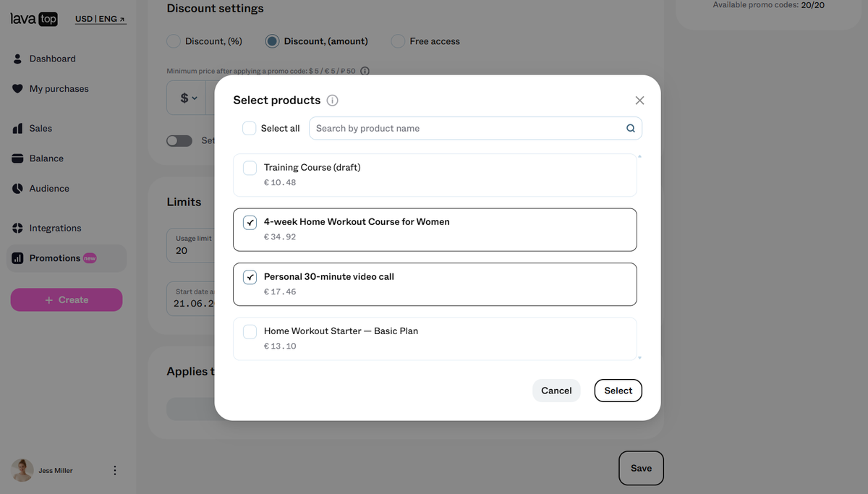Uncheck 4-week Home Workout Course for Women
The image size is (868, 494).
point(250,222)
